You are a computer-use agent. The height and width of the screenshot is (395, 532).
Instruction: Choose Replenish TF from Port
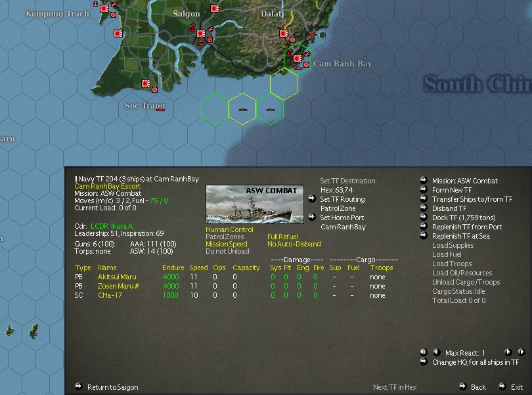click(x=467, y=227)
